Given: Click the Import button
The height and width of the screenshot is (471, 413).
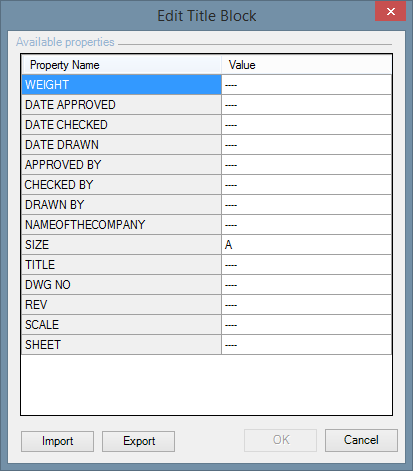Looking at the screenshot, I should pyautogui.click(x=57, y=441).
